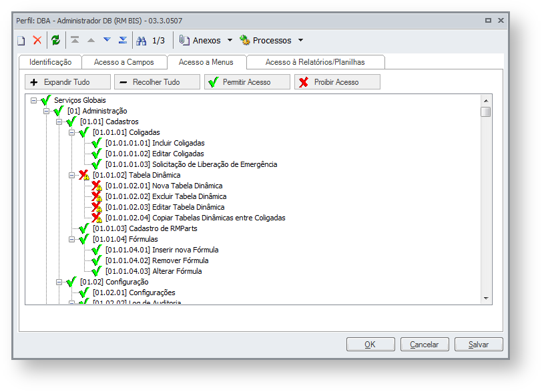
Task: Collapse the [01.02] Configuração node
Action: coord(59,282)
